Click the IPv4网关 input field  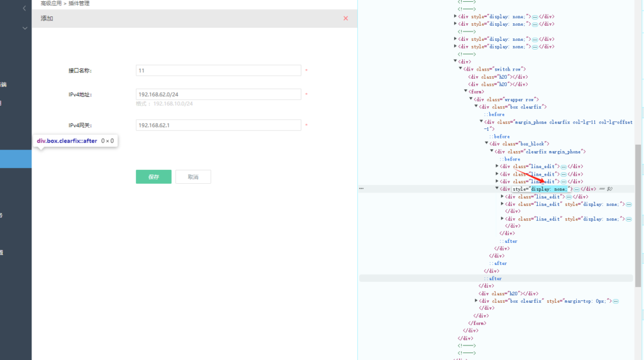(218, 125)
